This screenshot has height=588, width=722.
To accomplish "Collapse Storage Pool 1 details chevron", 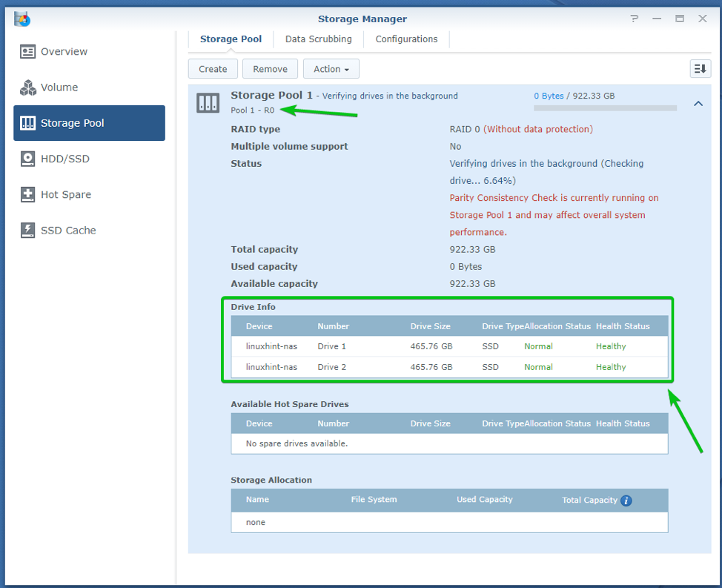I will [698, 104].
